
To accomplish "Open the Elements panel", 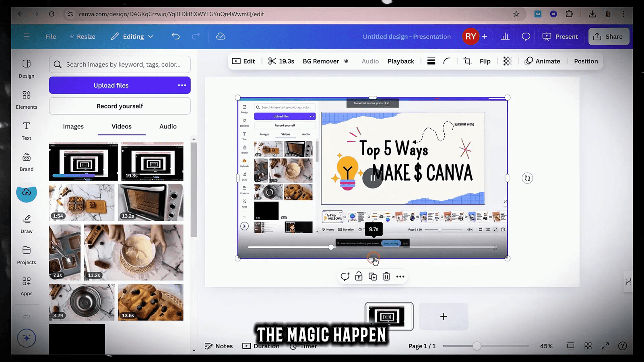I will pyautogui.click(x=27, y=100).
